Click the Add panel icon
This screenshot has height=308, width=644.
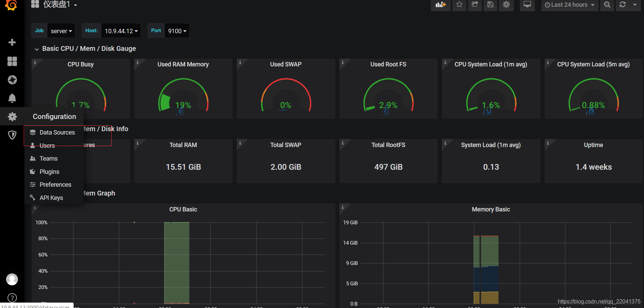(x=441, y=5)
